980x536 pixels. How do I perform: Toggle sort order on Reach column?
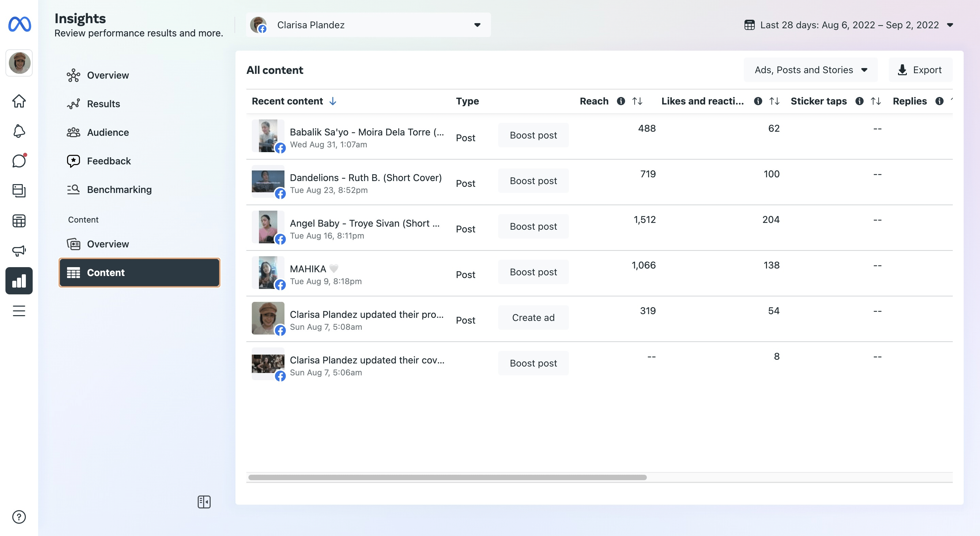(637, 101)
